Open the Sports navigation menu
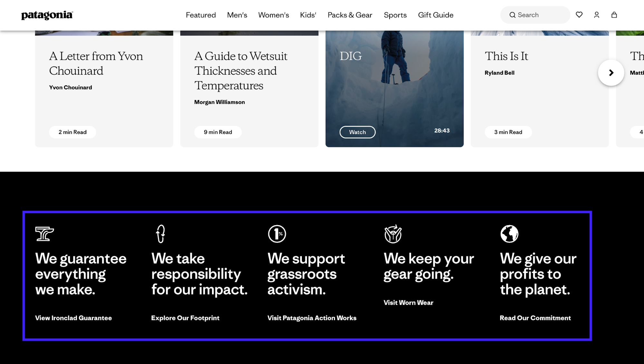The image size is (644, 364). coord(395,15)
